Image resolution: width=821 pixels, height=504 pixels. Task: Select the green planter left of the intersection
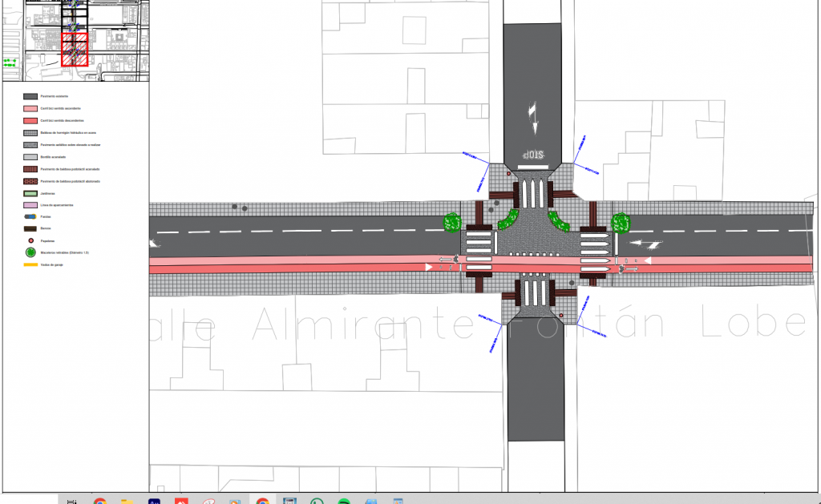pos(454,222)
